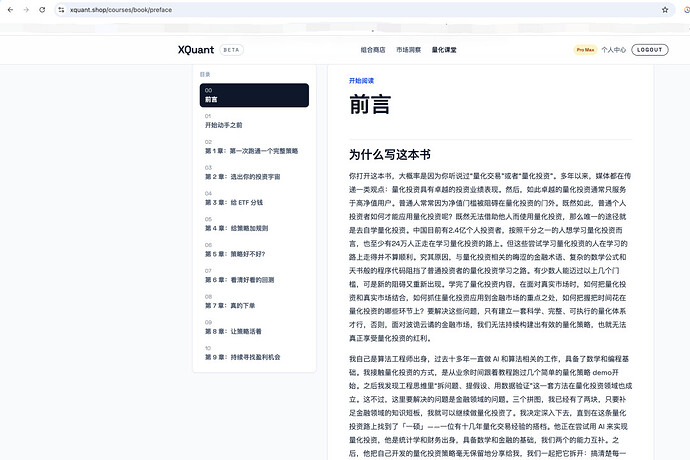Open 第 1 章：第一次跑通一个完整策略

[x=254, y=147]
